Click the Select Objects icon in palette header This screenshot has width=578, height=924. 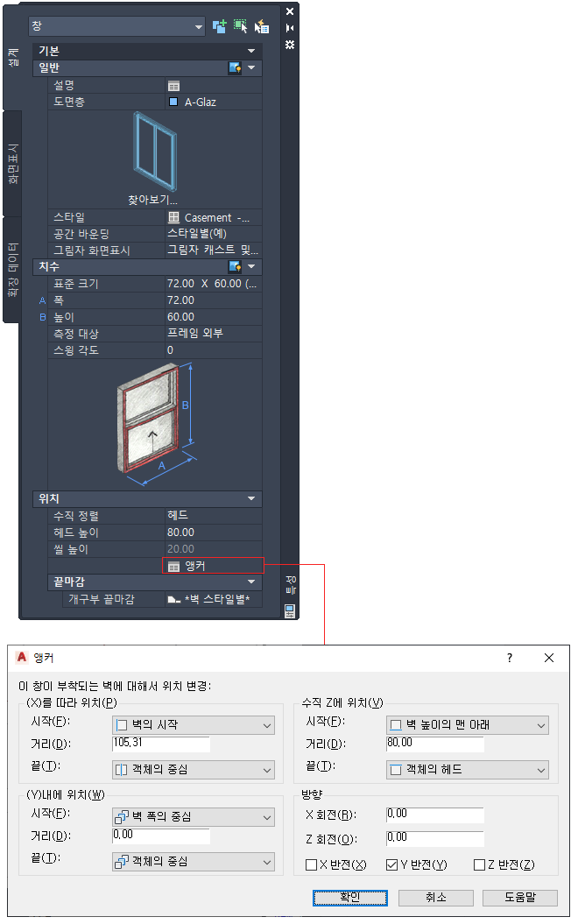(240, 26)
